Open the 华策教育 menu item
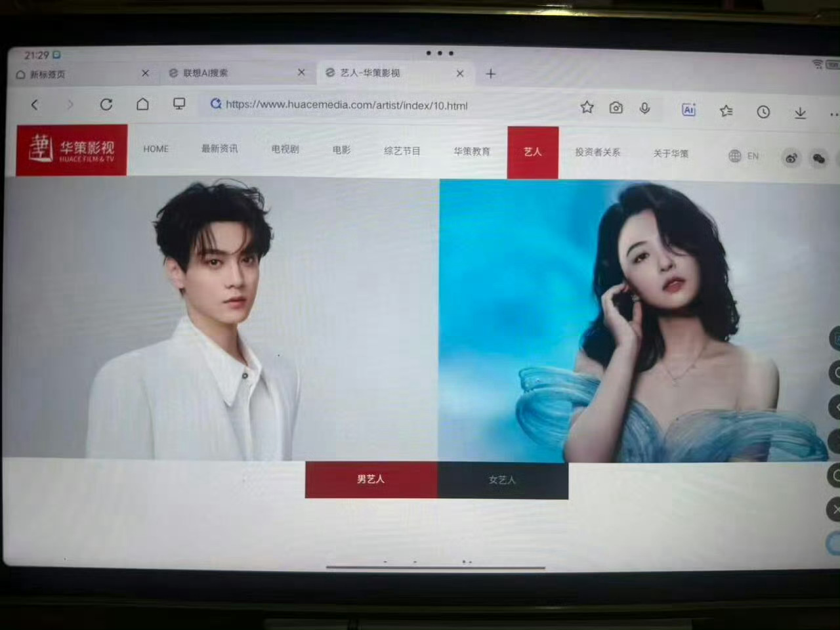The width and height of the screenshot is (840, 630). (x=472, y=152)
